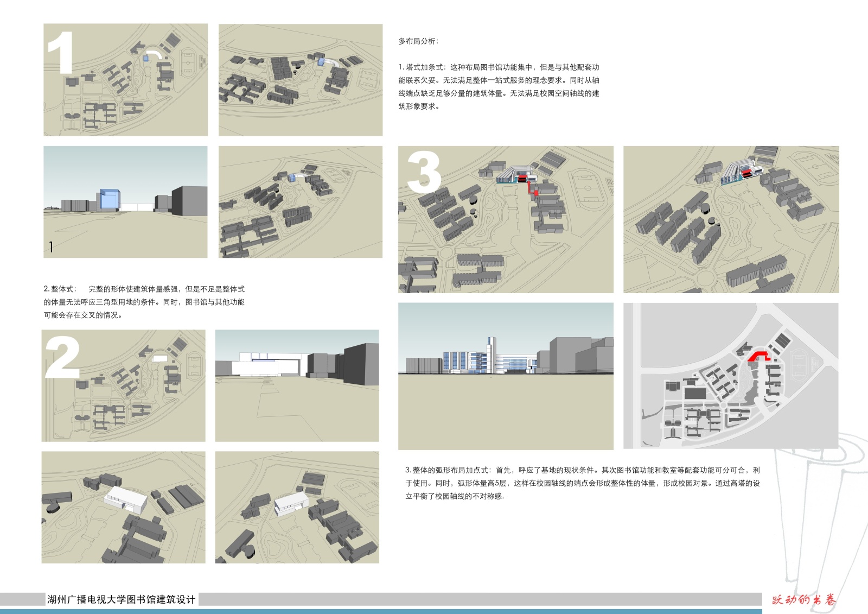Click the red calligraphy "跃动的书卷"
868x614 pixels.
click(804, 600)
